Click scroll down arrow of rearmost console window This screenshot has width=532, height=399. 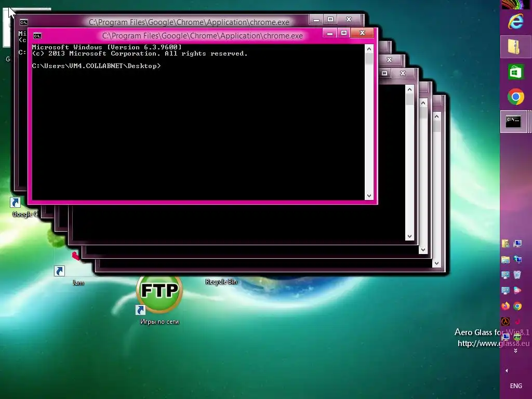click(436, 263)
